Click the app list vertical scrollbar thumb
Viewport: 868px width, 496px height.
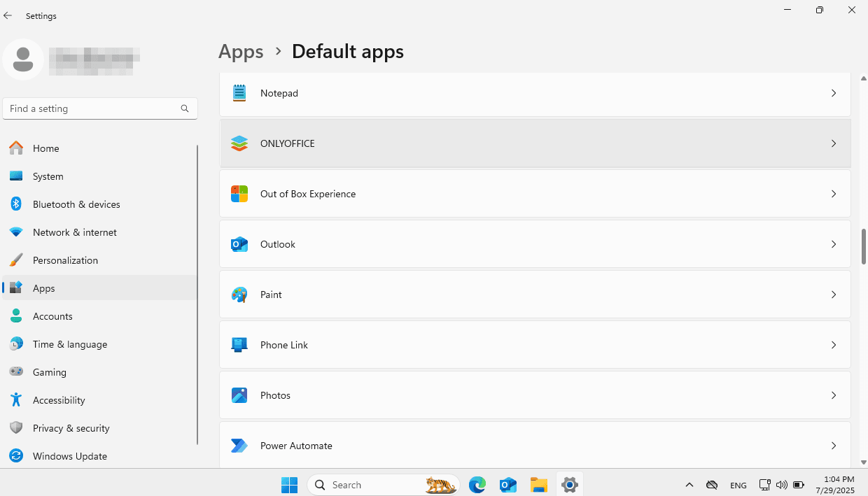pos(864,246)
